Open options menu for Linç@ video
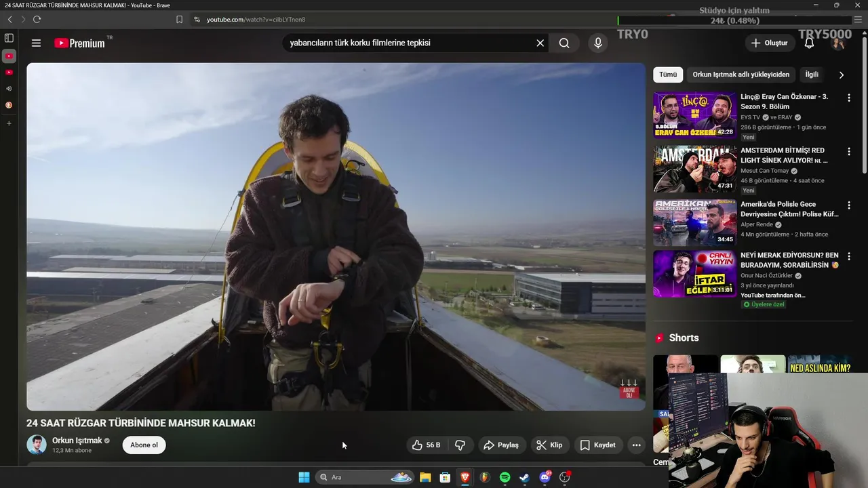The width and height of the screenshot is (868, 488). click(848, 98)
